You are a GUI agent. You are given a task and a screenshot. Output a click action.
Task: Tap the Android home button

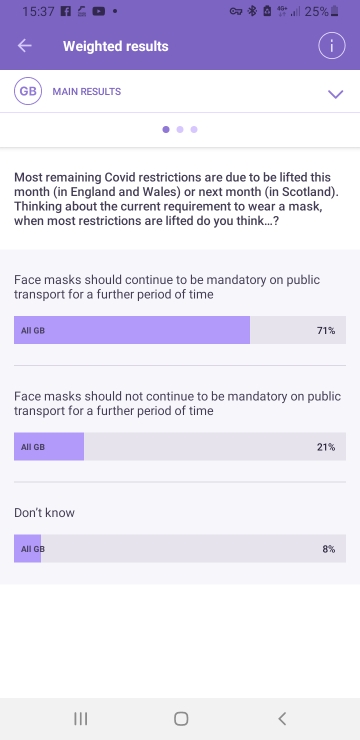click(x=181, y=719)
